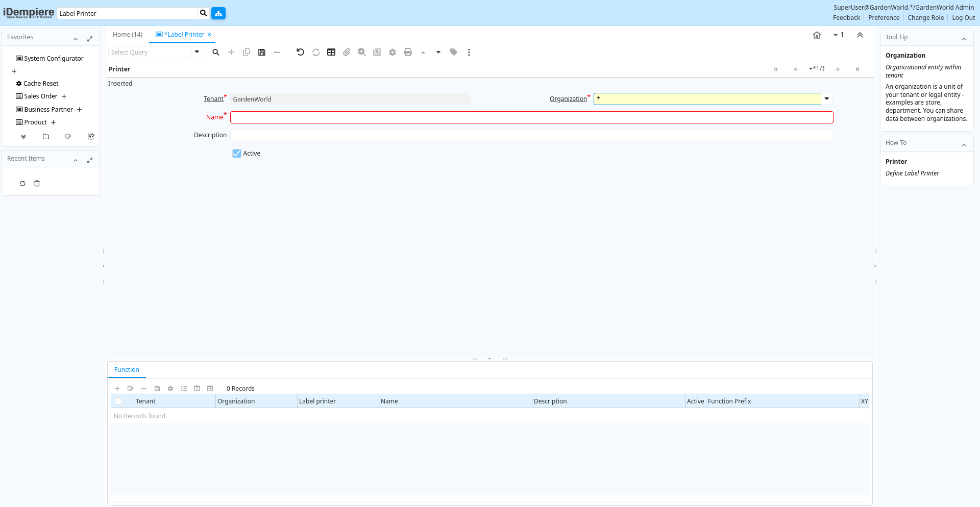Click the Undo changes icon
Viewport: 980px width, 507px height.
(300, 53)
